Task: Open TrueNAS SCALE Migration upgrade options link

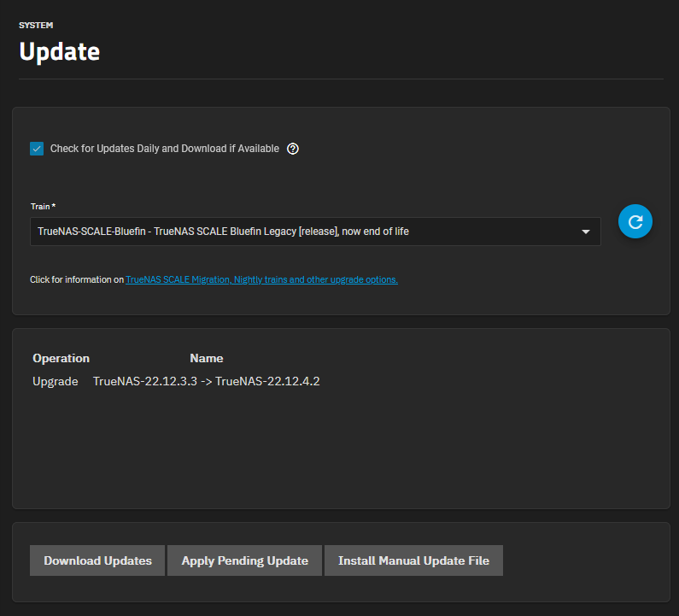Action: tap(261, 280)
